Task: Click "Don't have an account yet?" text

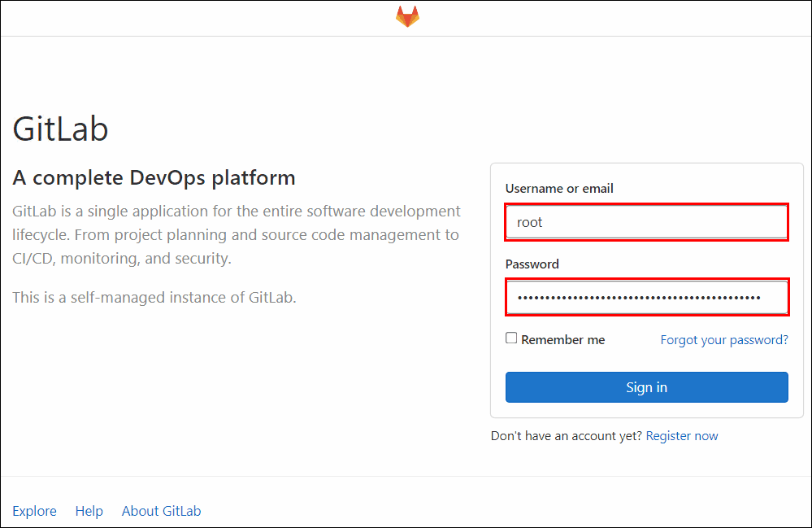Action: (x=566, y=436)
